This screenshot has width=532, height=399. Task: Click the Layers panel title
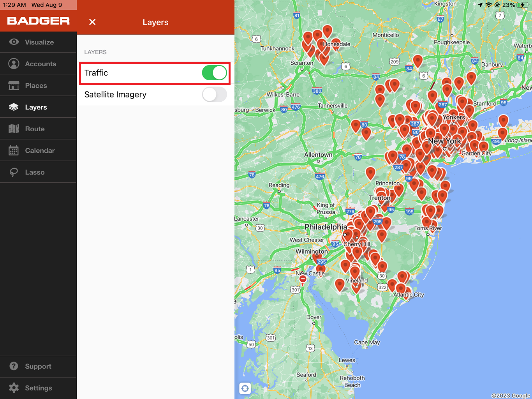[x=155, y=22]
